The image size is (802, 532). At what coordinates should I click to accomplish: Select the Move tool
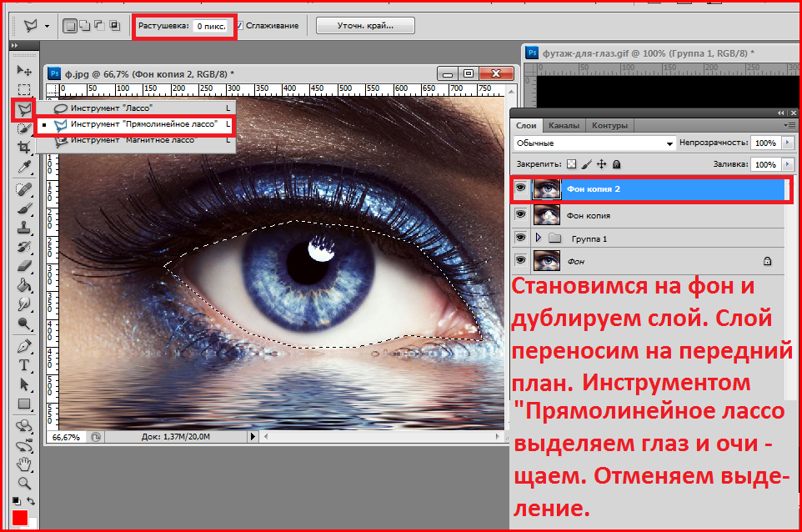click(24, 70)
